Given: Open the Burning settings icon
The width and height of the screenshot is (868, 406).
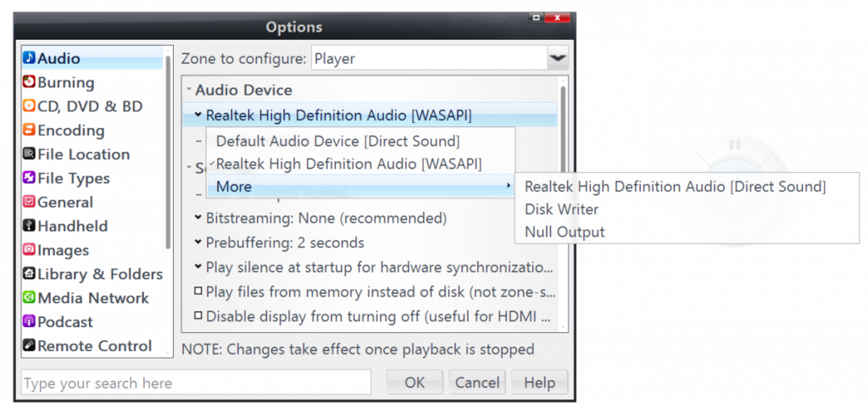Looking at the screenshot, I should (x=30, y=82).
